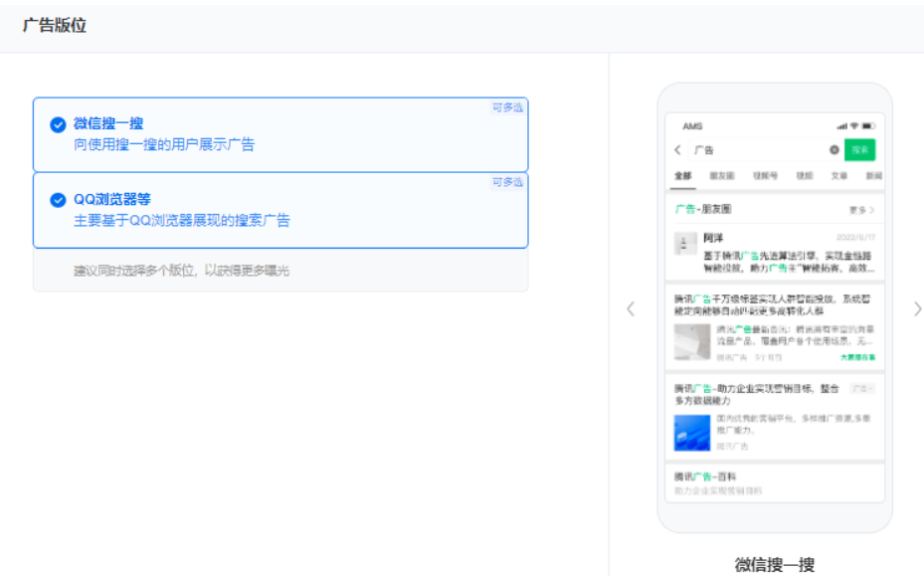Uncheck the QQ浏览器等 placement checkbox
The height and width of the screenshot is (576, 924).
(58, 200)
